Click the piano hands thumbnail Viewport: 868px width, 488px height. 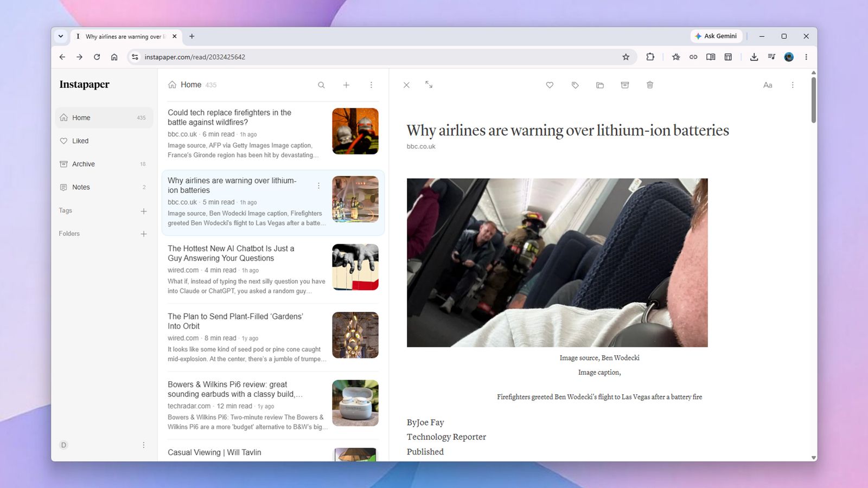tap(355, 267)
